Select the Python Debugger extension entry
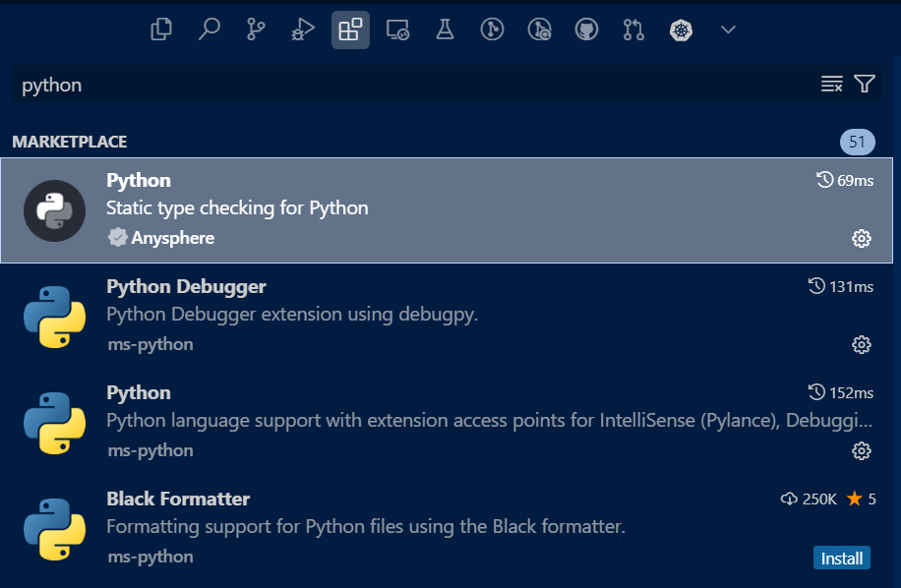This screenshot has width=901, height=588. 447,317
